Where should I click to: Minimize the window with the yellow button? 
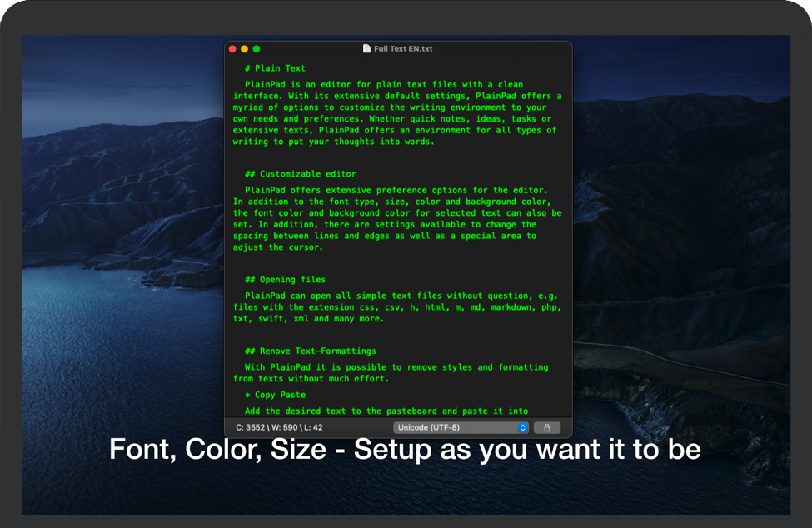pos(244,49)
